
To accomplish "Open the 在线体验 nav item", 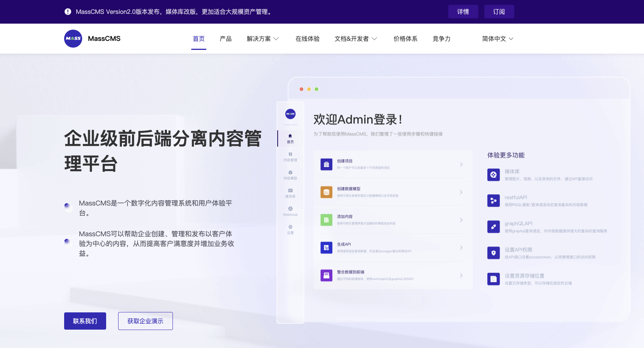I will 308,39.
